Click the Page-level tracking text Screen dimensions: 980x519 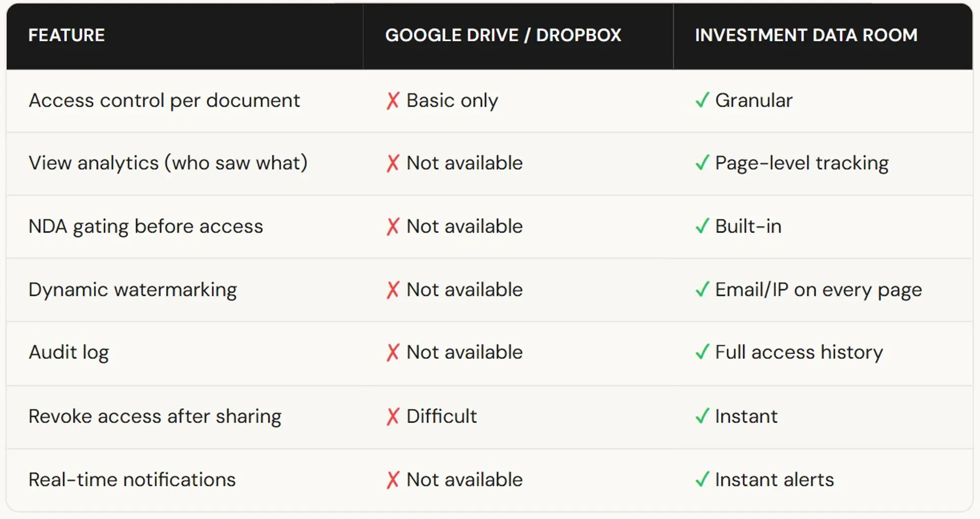point(802,164)
